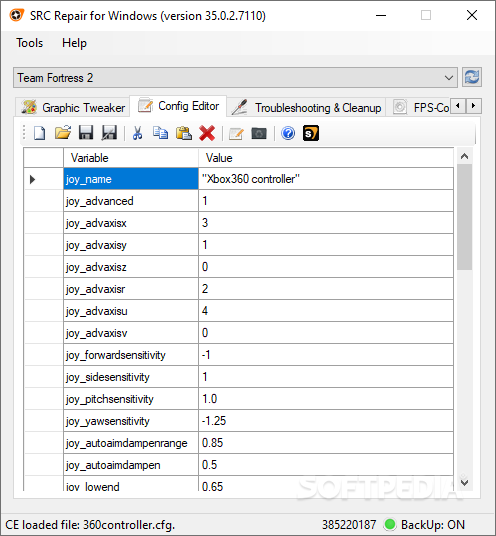Open the Help menu
496x536 pixels.
point(74,43)
